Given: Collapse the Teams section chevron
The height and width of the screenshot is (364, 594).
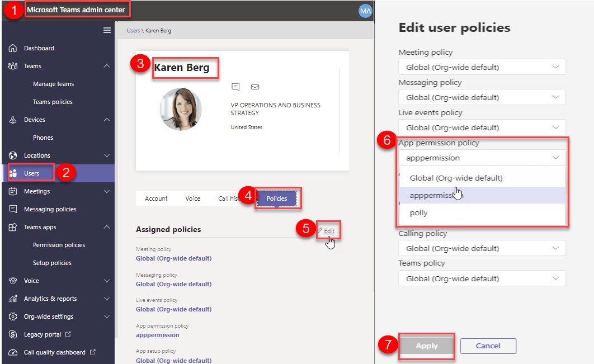Looking at the screenshot, I should click(x=107, y=66).
